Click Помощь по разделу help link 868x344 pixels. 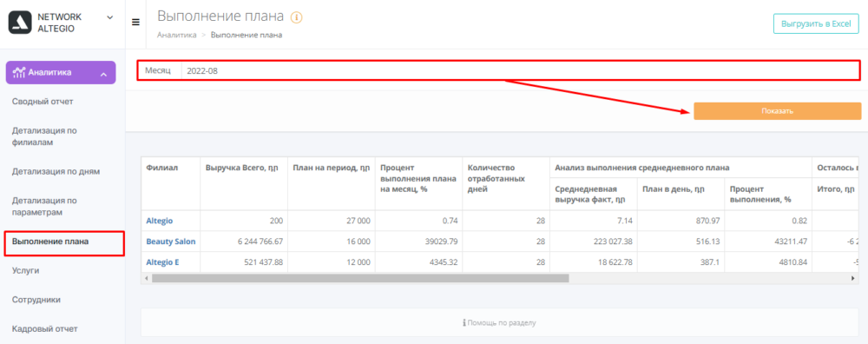(x=499, y=322)
